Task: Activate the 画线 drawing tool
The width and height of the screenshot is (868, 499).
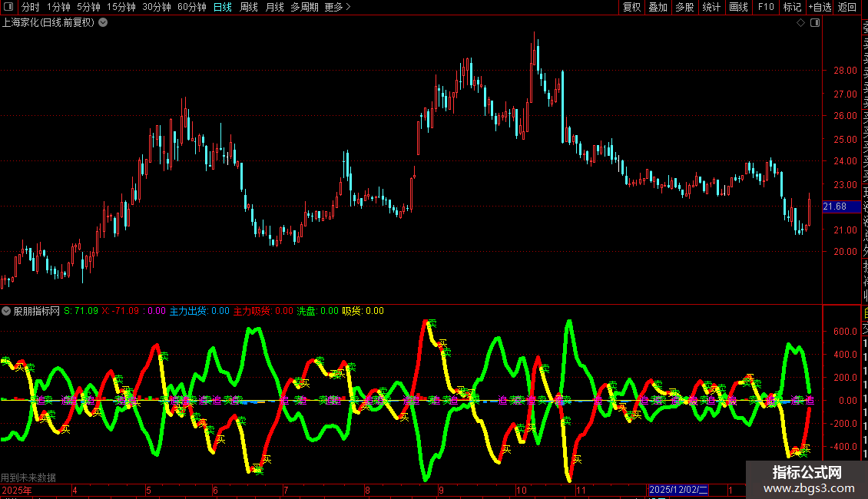Action: [738, 7]
